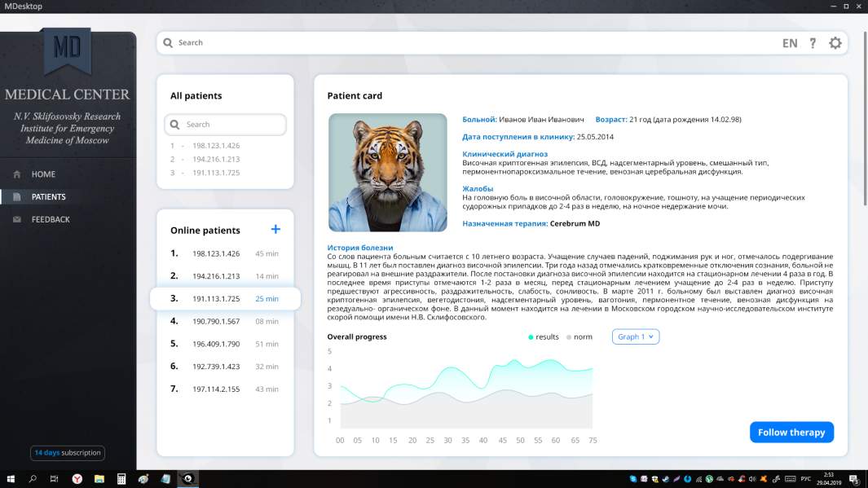Open the FEEDBACK menu item
Screen dimensions: 868x488
(51, 219)
